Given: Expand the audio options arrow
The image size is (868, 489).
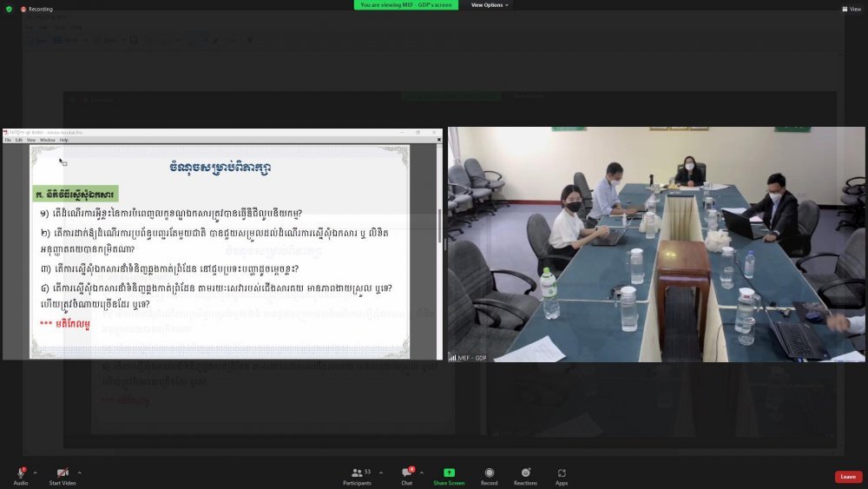Looking at the screenshot, I should (35, 472).
